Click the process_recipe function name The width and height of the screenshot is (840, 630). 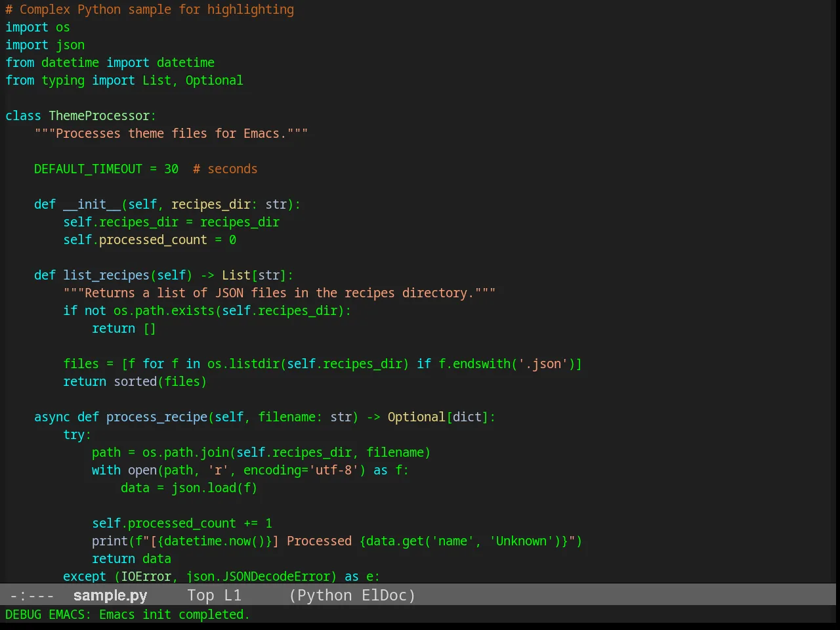157,417
